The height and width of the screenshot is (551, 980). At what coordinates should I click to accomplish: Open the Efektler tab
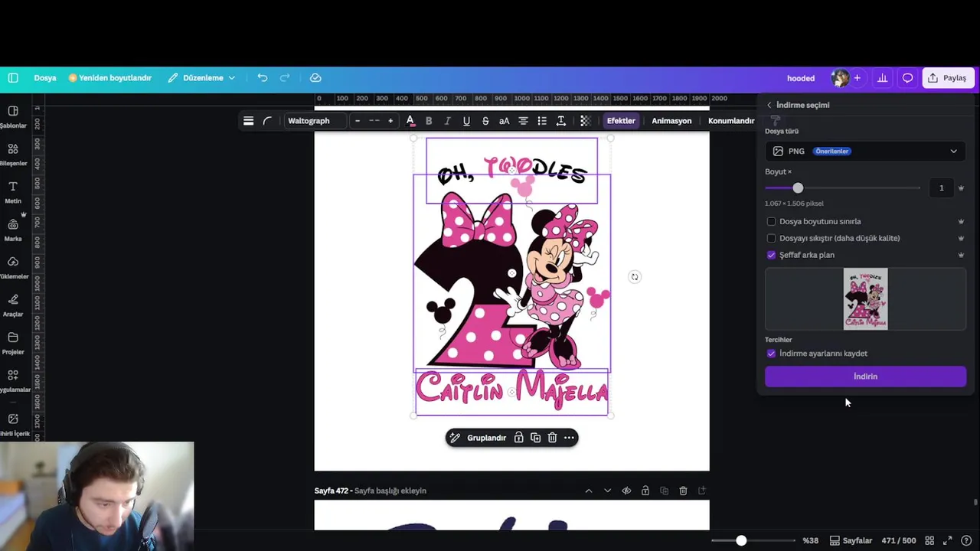[621, 121]
